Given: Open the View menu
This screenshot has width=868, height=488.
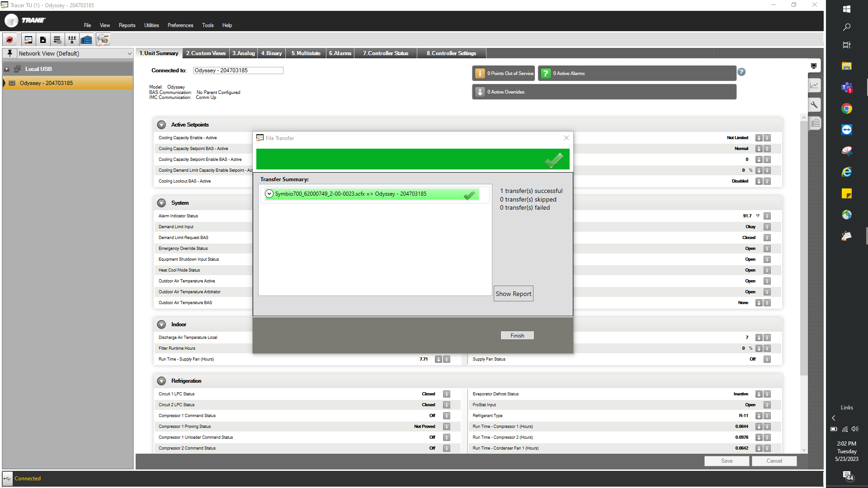Looking at the screenshot, I should point(105,25).
